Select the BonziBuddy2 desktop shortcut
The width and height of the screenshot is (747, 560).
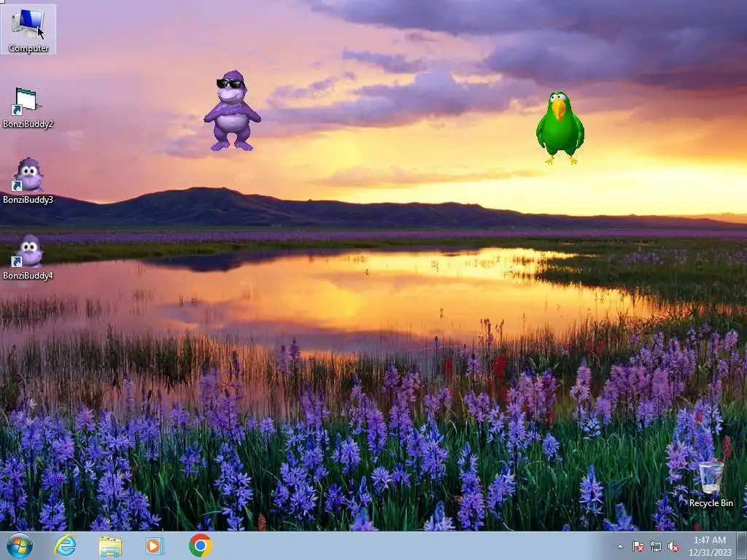coord(28,108)
